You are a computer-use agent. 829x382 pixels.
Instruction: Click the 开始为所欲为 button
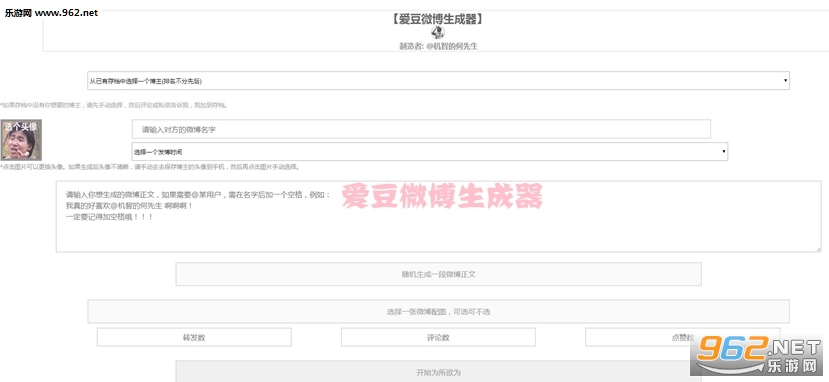[438, 372]
